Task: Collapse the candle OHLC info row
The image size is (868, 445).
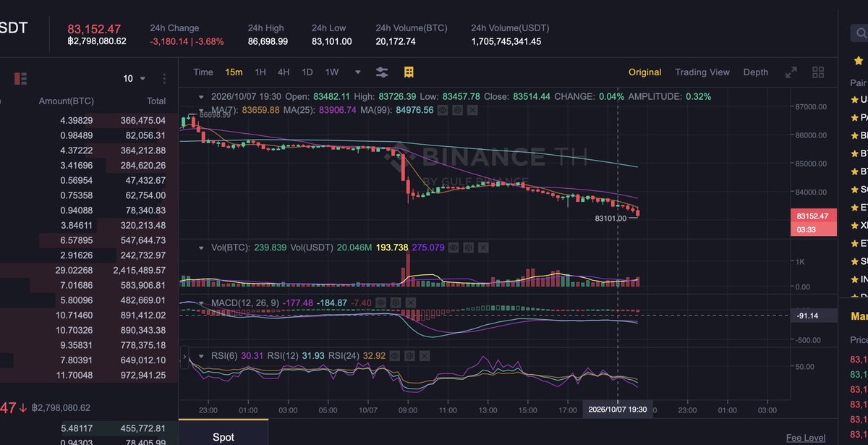Action: point(201,96)
